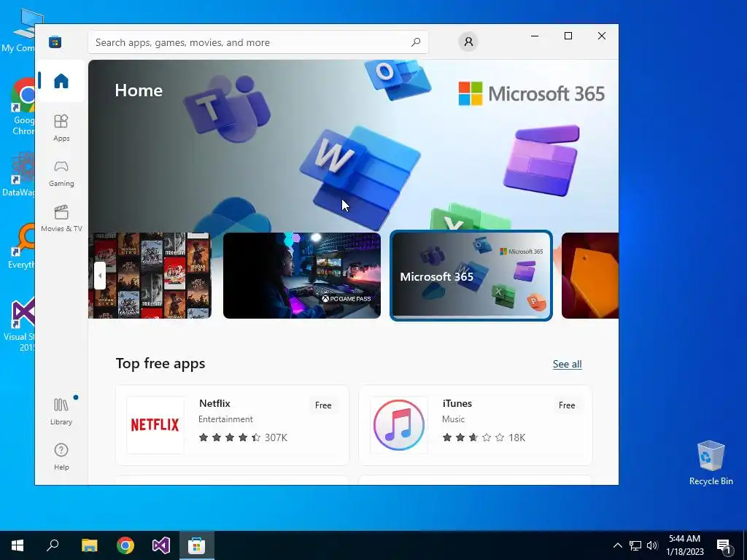Maximize the Microsoft Store window
This screenshot has height=560, width=747.
[x=568, y=36]
